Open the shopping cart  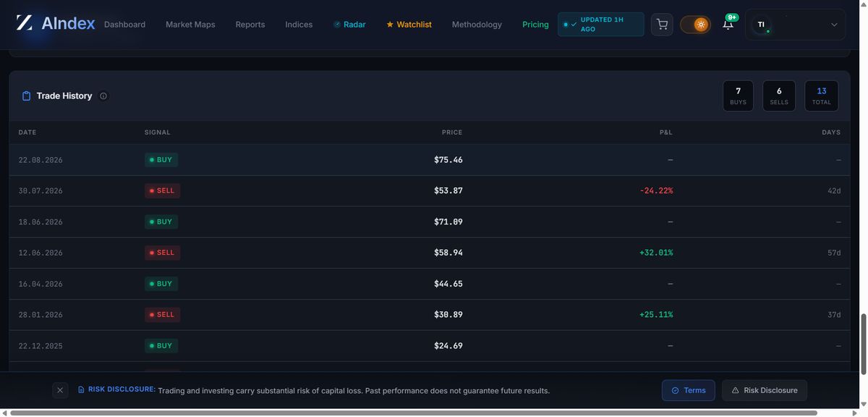(662, 25)
